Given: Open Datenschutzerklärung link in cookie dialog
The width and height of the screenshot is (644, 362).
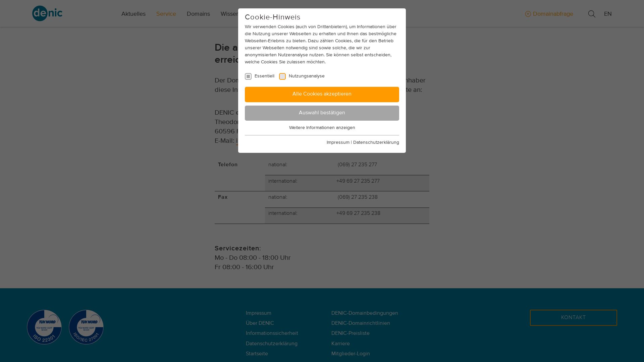Looking at the screenshot, I should [376, 142].
